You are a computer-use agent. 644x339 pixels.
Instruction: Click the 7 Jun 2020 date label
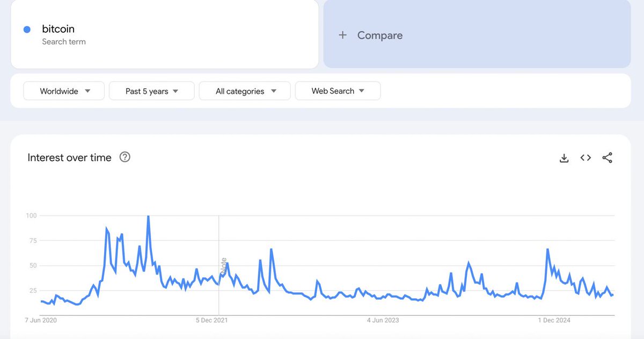40,320
